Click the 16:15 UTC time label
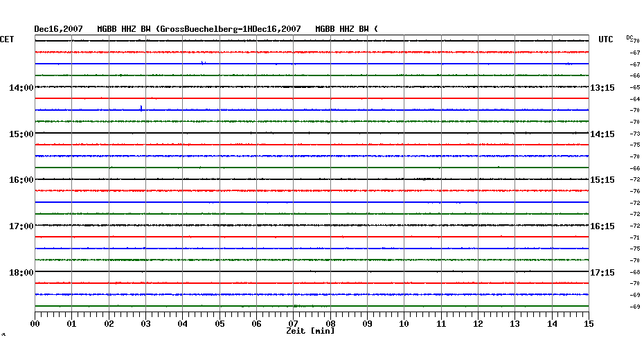The height and width of the screenshot is (342, 644). pyautogui.click(x=602, y=226)
